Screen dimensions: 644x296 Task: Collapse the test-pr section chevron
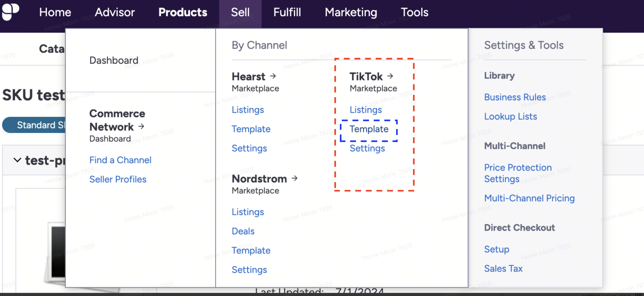click(17, 160)
